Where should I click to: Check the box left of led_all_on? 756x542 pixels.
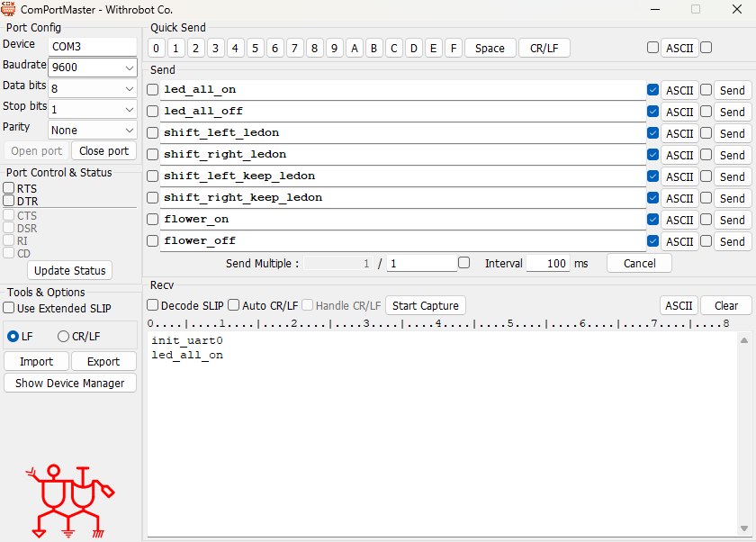coord(152,90)
